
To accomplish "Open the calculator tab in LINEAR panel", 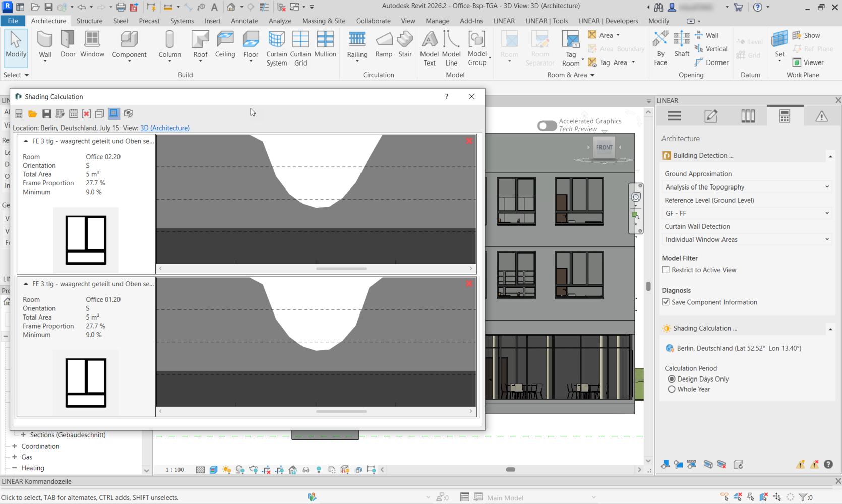I will point(785,116).
